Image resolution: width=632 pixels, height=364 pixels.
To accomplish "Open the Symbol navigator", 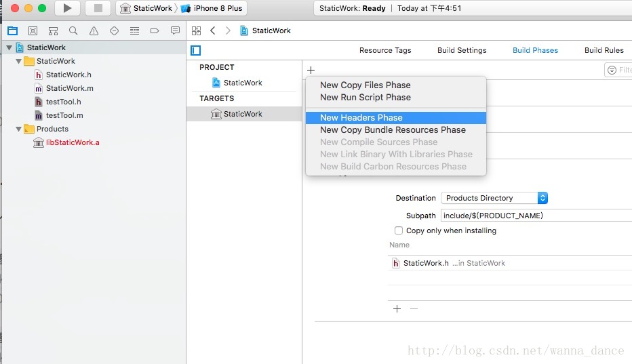I will pos(53,31).
